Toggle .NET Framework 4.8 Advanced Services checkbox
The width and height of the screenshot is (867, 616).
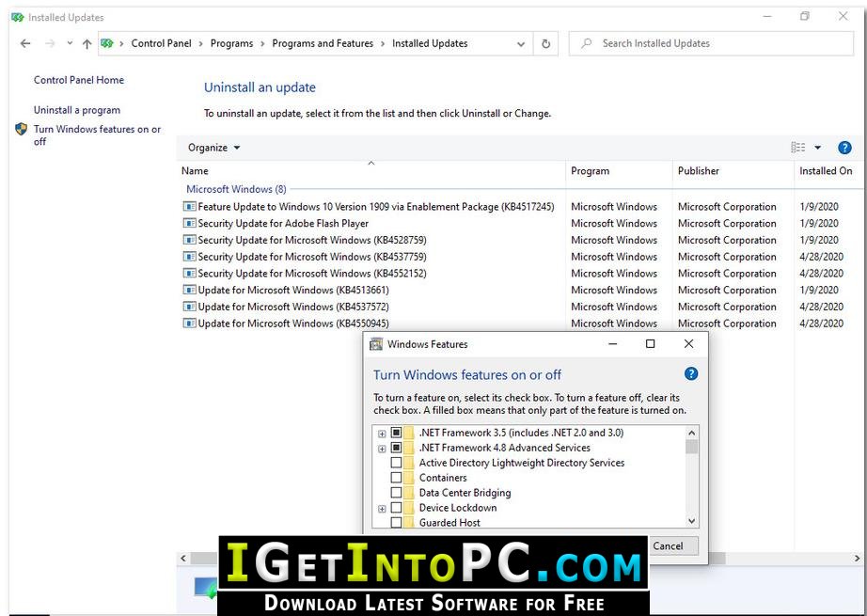[x=396, y=448]
